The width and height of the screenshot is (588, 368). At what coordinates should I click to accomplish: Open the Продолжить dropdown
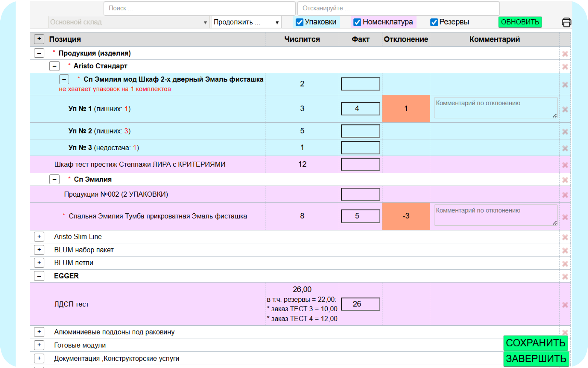click(x=246, y=22)
